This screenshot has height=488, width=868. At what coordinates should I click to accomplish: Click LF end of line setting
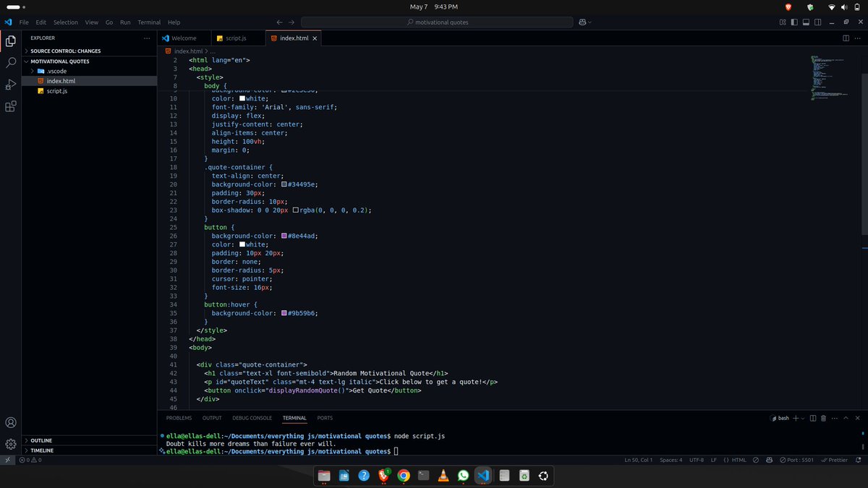tap(714, 460)
